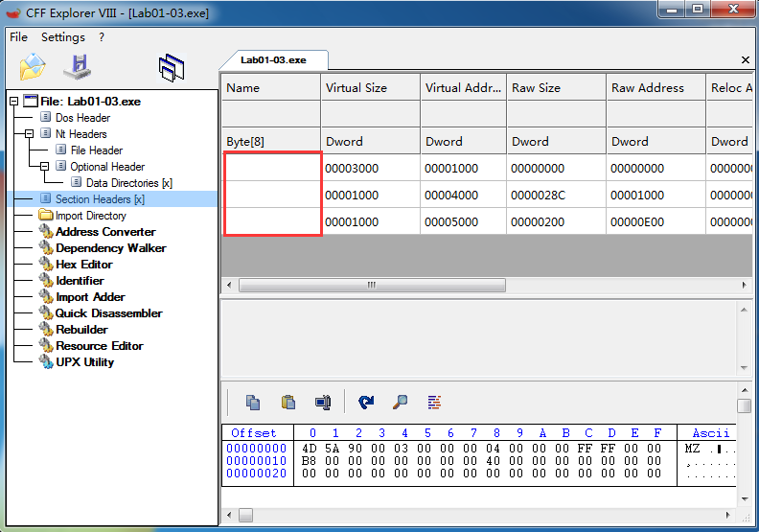Close the Lab01-03.exe tab with X

point(746,60)
